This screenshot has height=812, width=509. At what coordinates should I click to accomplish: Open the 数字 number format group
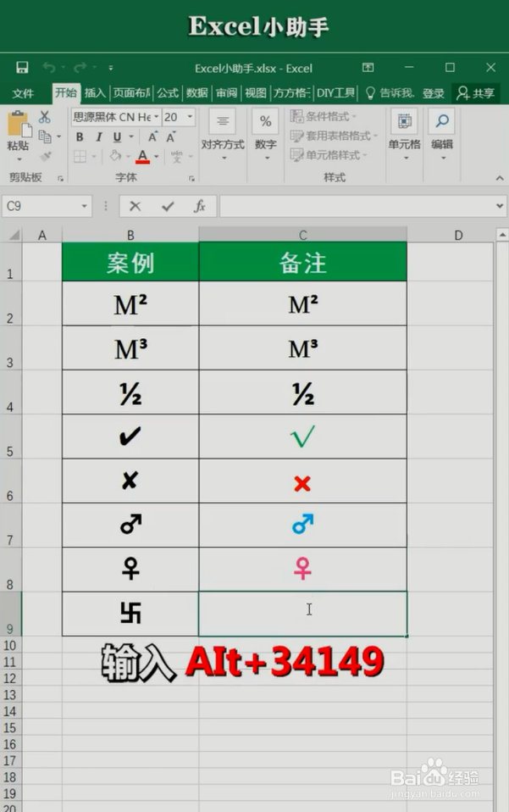pos(266,135)
